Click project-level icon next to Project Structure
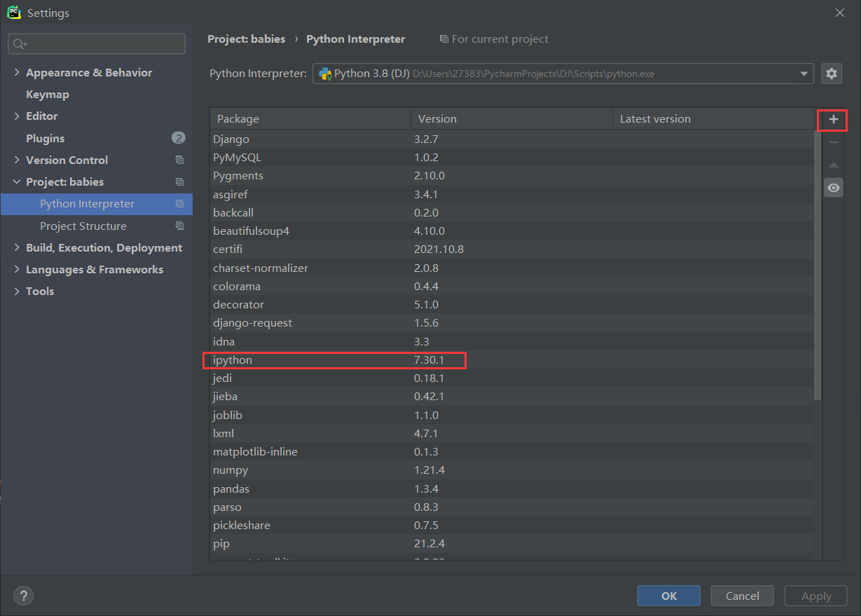Screen dimensions: 861x616 [179, 226]
